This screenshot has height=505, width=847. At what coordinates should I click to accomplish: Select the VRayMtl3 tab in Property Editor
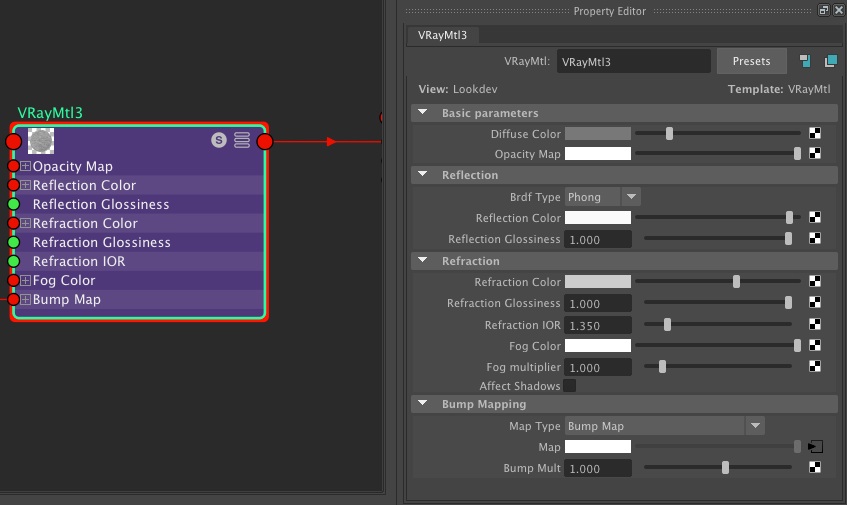[442, 35]
